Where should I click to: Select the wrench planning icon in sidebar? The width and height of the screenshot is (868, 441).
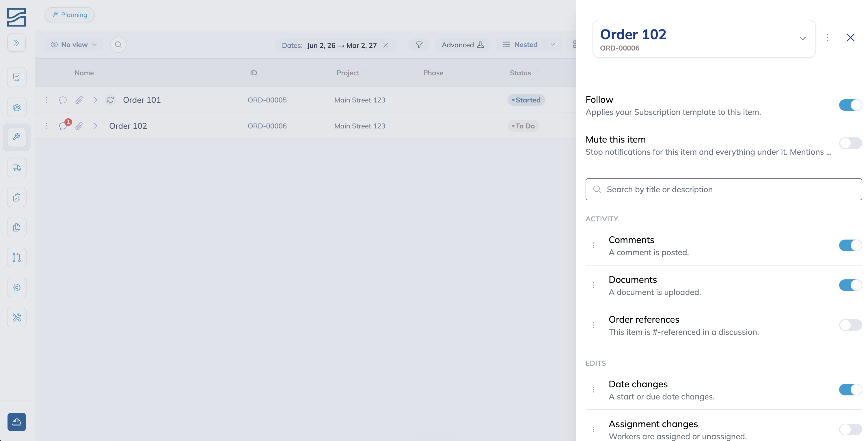pyautogui.click(x=16, y=137)
